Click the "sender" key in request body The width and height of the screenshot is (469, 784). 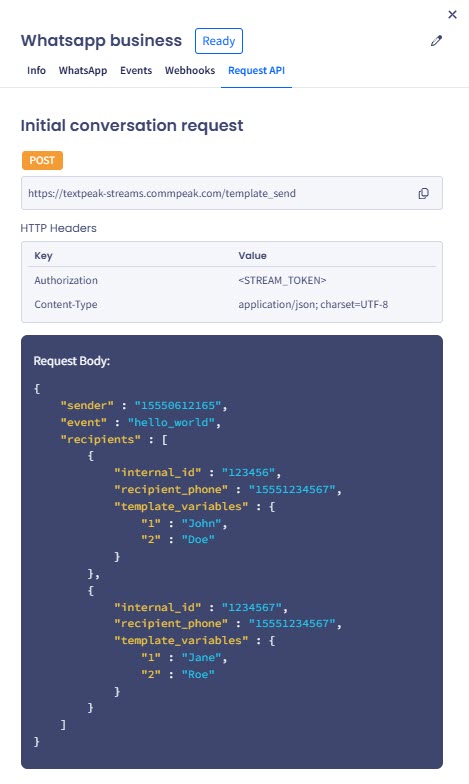pos(87,406)
